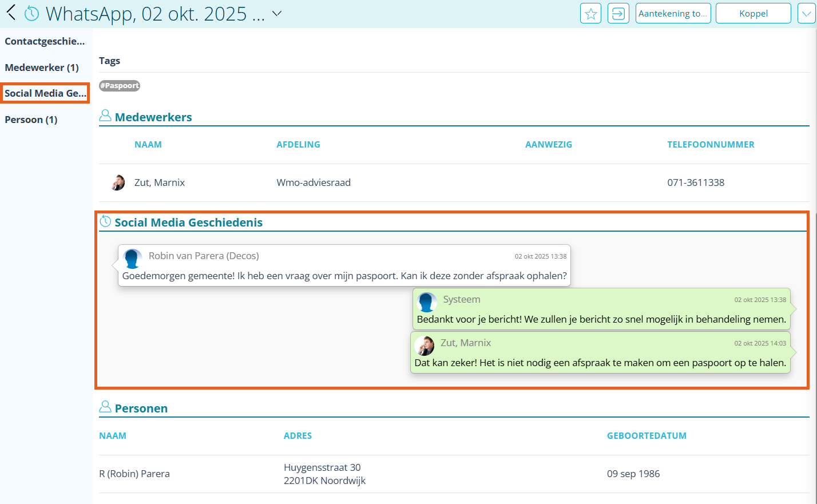This screenshot has width=817, height=504.
Task: Expand the WhatsApp title dropdown chevron
Action: tap(277, 13)
